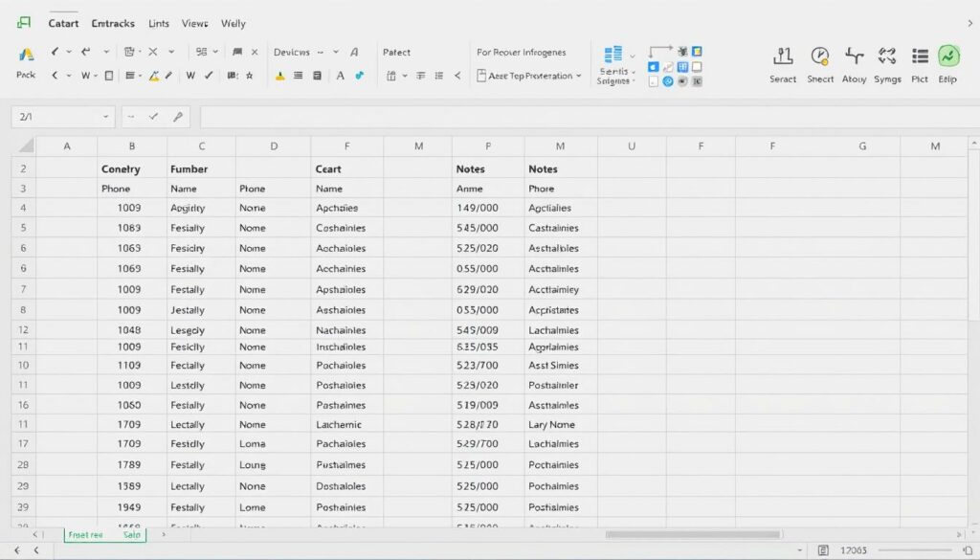
Task: Click the cell containing Asst Simies
Action: click(x=561, y=365)
